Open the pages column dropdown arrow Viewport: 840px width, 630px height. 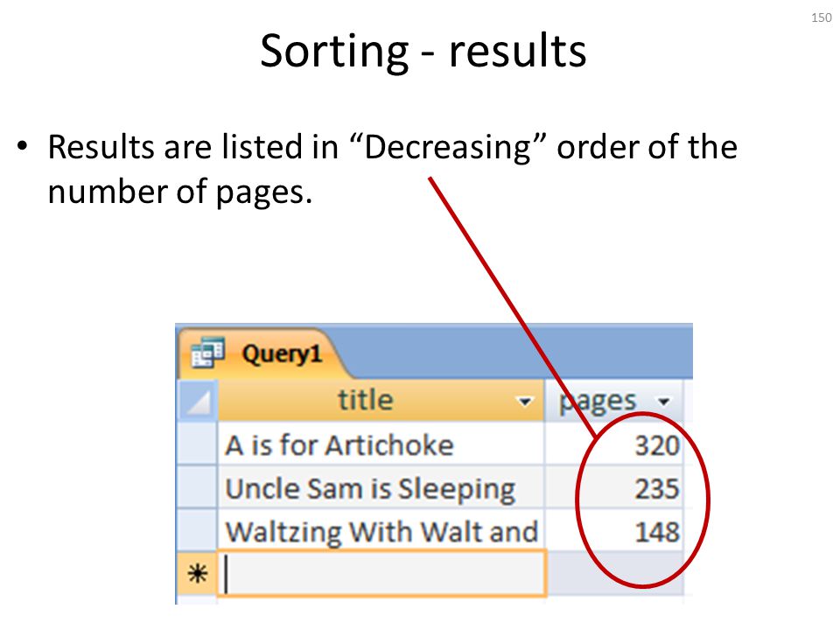click(x=664, y=402)
